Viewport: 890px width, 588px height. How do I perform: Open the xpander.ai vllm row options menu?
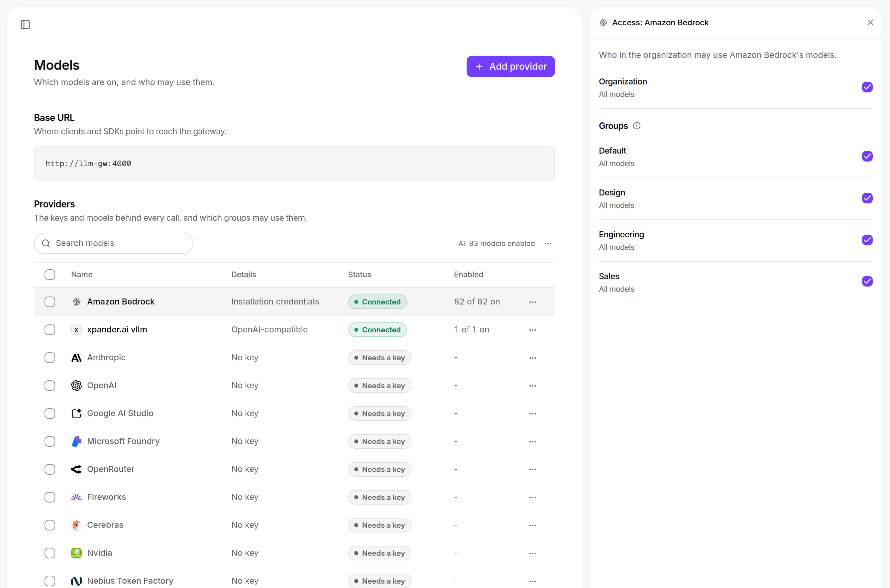click(x=533, y=330)
